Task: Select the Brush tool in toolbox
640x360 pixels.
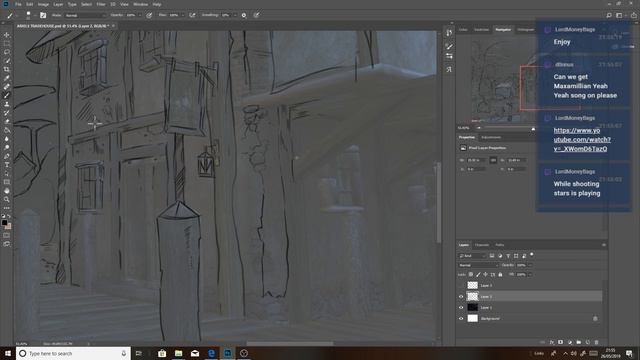Action: click(7, 95)
